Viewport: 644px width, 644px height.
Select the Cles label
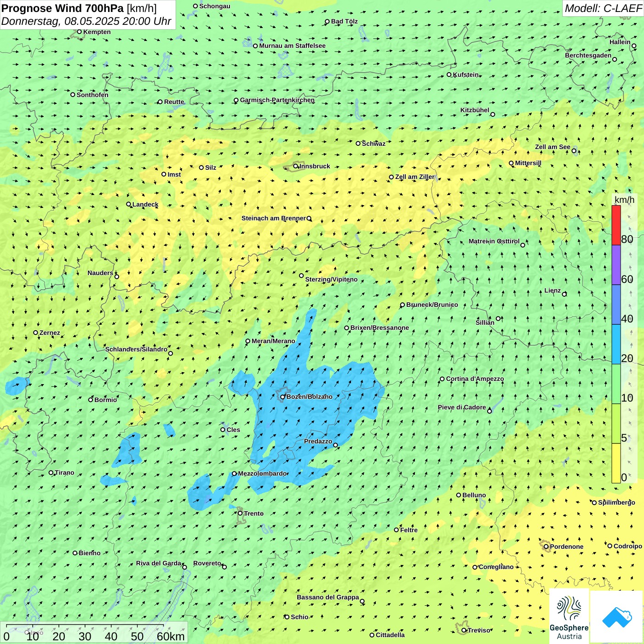233,430
